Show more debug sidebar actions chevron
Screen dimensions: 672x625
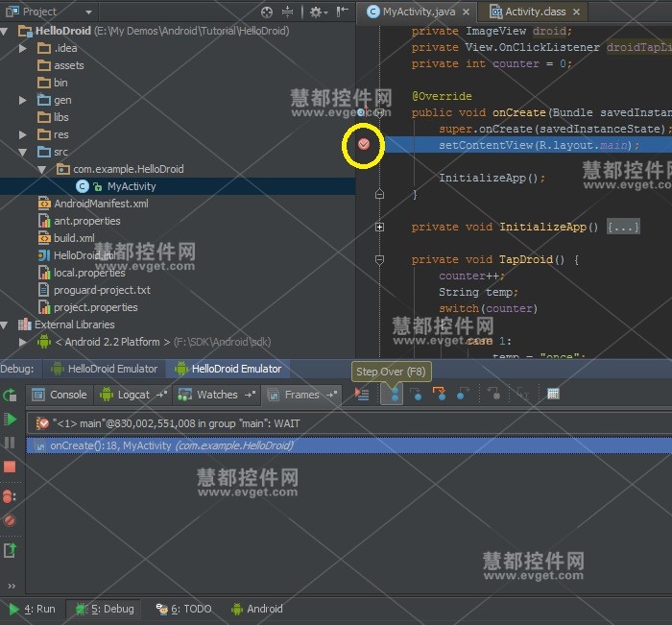12,586
